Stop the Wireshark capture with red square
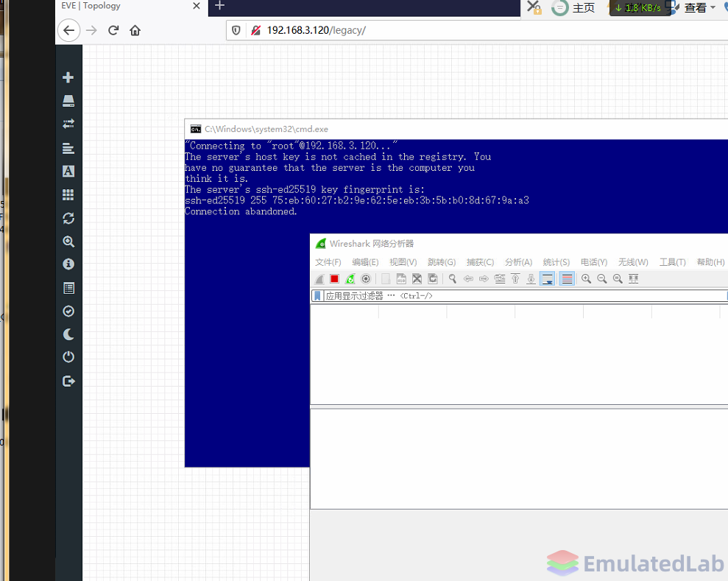The image size is (728, 581). 334,278
